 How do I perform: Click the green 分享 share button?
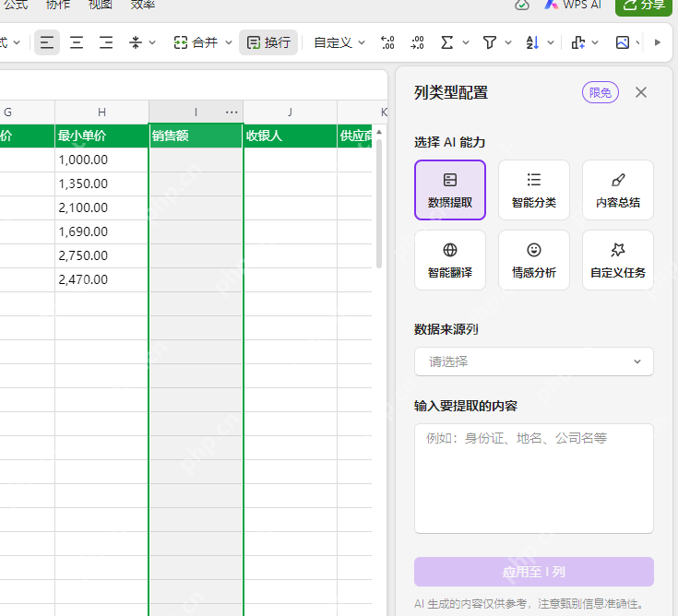tap(644, 6)
